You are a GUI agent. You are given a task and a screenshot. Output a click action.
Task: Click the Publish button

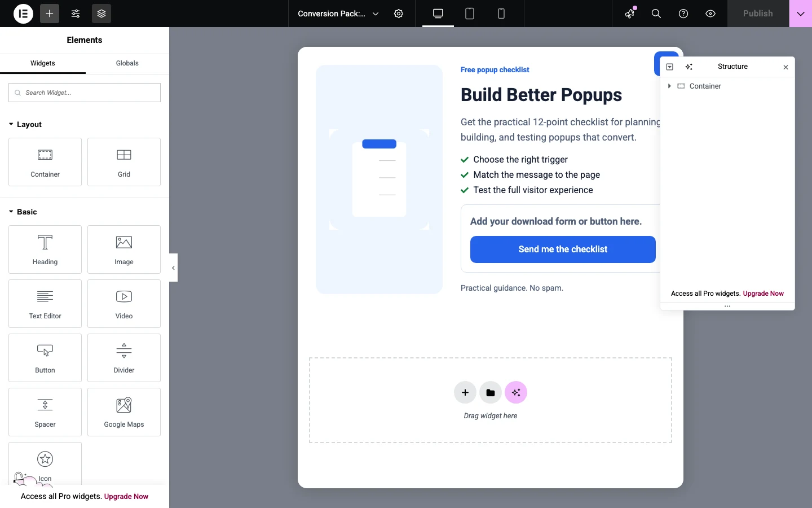coord(758,14)
